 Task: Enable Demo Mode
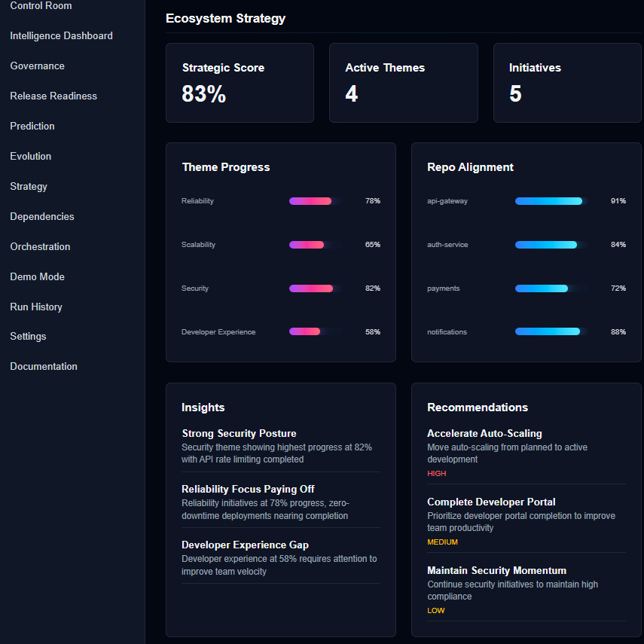(37, 276)
